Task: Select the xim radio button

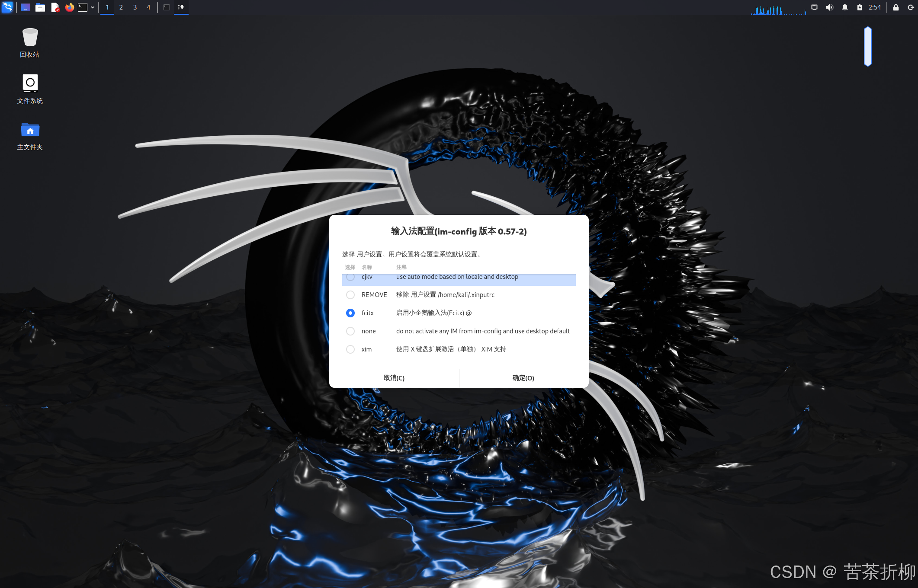Action: (350, 349)
